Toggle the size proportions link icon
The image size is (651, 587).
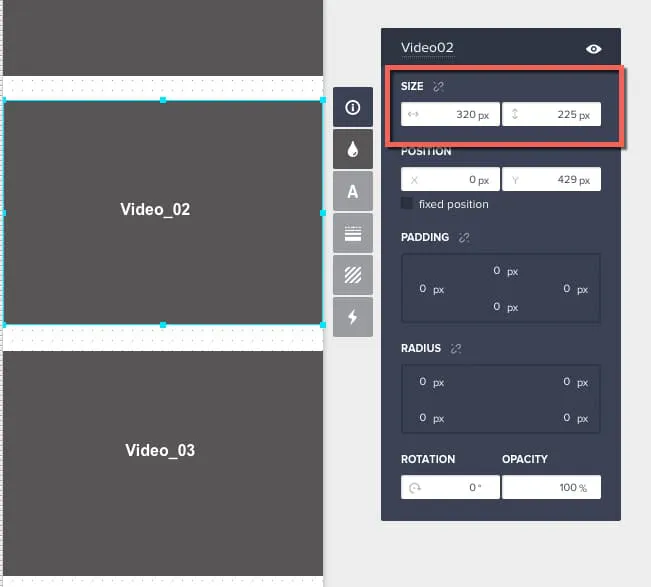[x=438, y=86]
